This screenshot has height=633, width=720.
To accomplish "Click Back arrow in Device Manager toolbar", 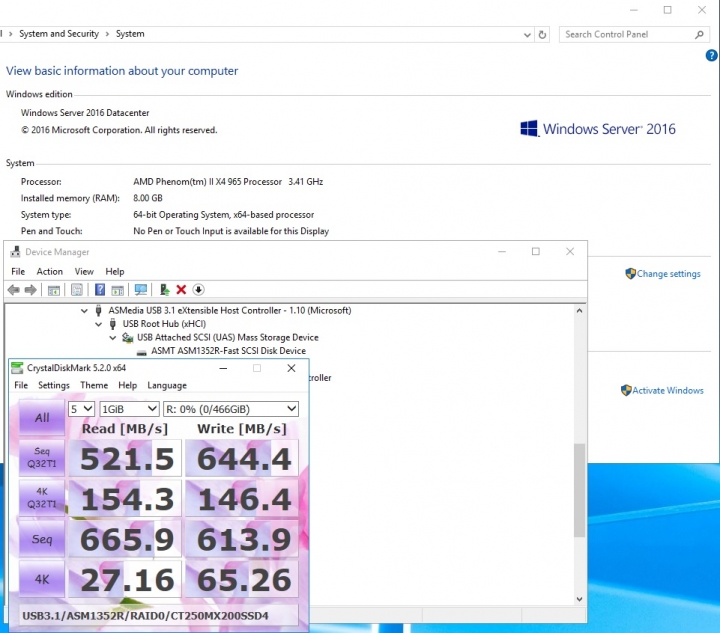I will [14, 290].
